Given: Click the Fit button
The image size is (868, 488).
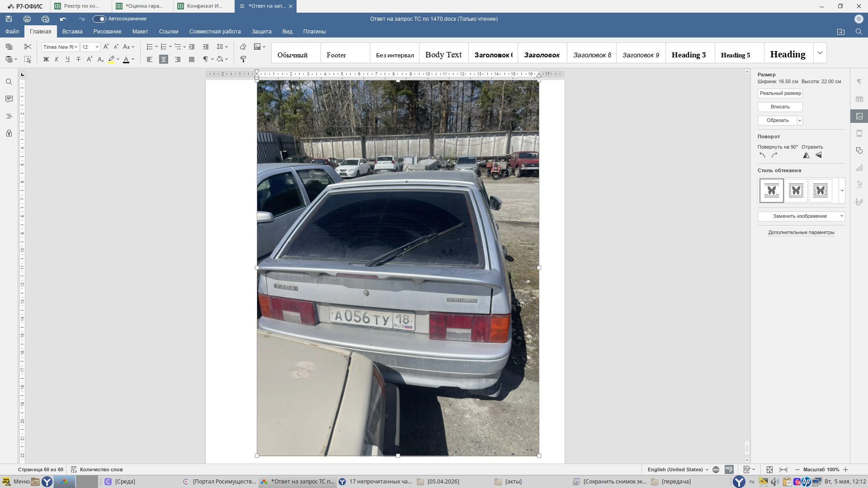Looking at the screenshot, I should 780,107.
